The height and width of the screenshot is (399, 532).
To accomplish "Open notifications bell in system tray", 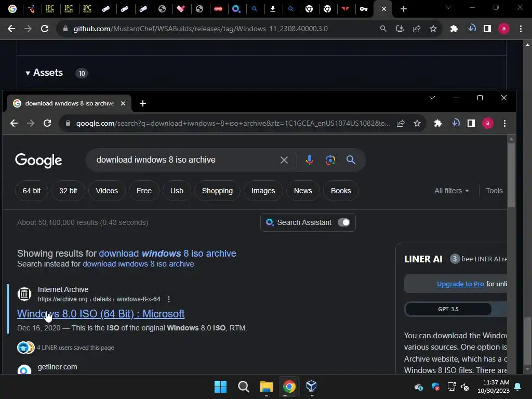I will [518, 387].
